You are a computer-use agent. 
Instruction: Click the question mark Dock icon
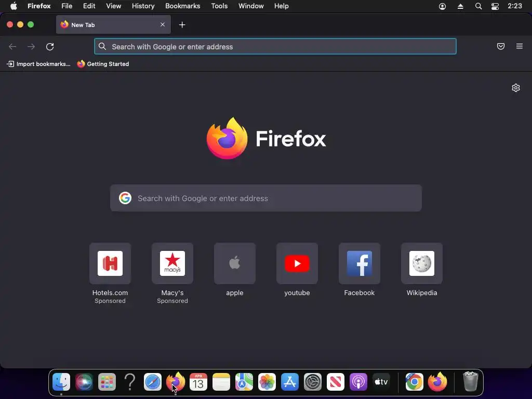(129, 382)
